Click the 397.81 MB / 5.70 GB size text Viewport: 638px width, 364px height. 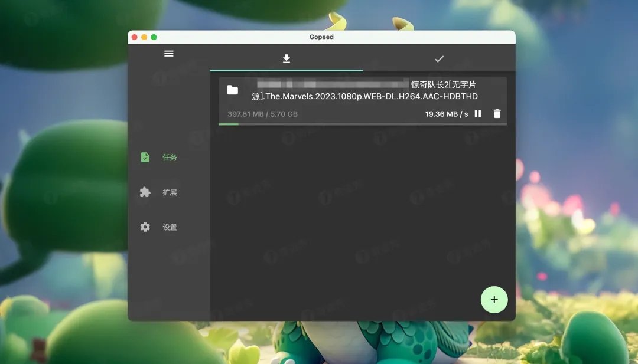click(262, 114)
